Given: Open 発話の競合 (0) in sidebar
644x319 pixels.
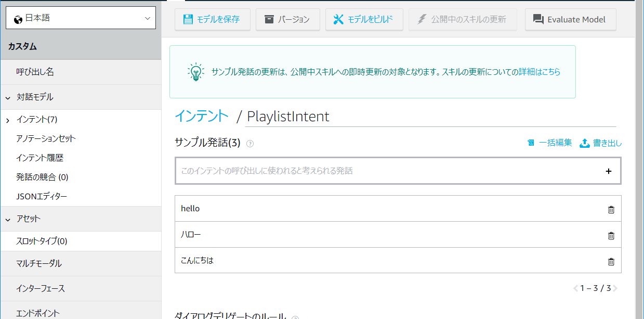Looking at the screenshot, I should pyautogui.click(x=42, y=177).
